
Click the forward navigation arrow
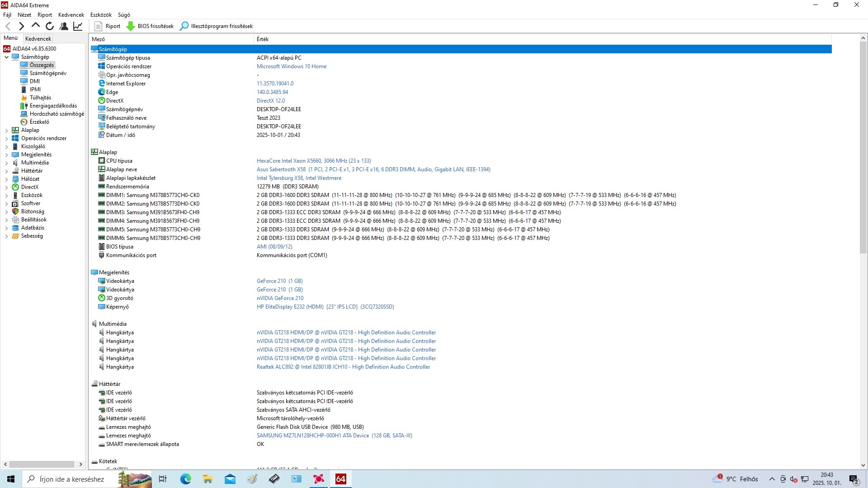(21, 26)
